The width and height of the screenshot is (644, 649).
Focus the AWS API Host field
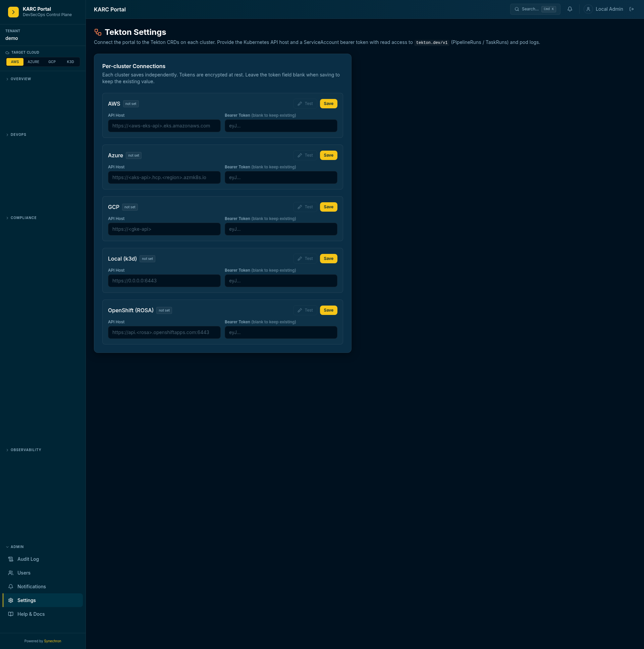(x=164, y=126)
